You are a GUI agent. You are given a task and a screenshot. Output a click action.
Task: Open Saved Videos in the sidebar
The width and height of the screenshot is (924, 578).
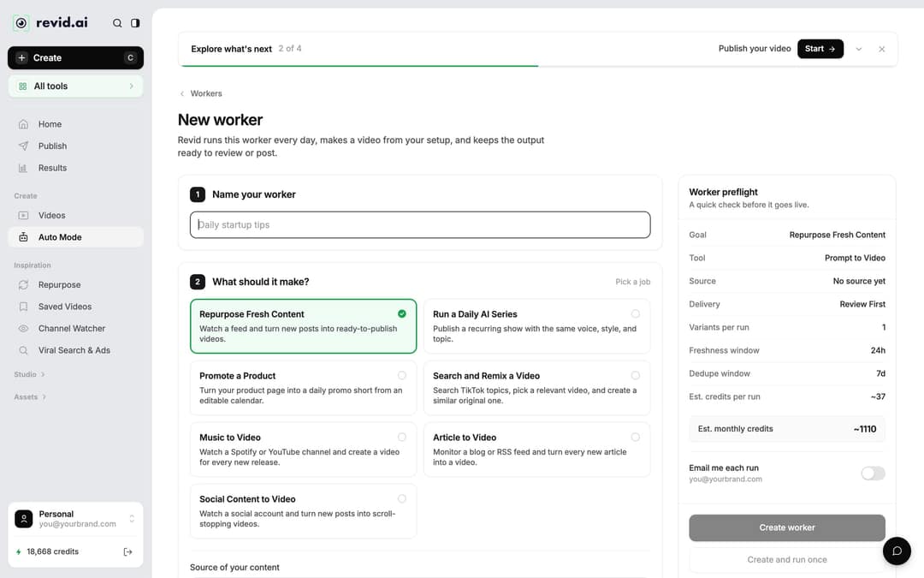tap(75, 307)
